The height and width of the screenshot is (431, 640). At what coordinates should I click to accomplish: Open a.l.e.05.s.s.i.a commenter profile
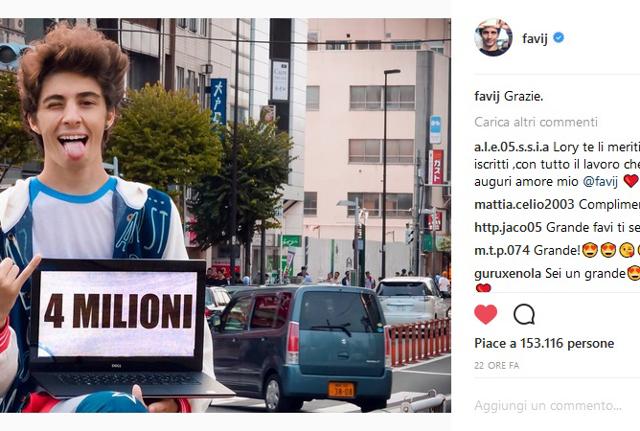click(512, 147)
